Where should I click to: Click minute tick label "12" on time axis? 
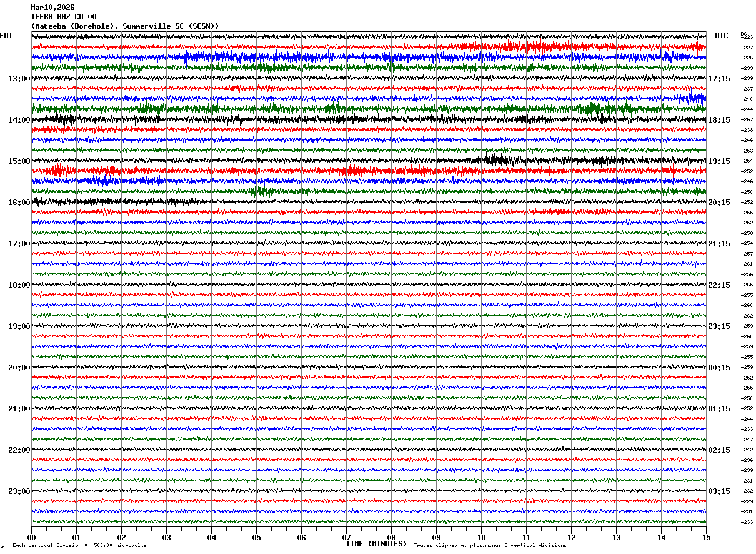pos(571,538)
